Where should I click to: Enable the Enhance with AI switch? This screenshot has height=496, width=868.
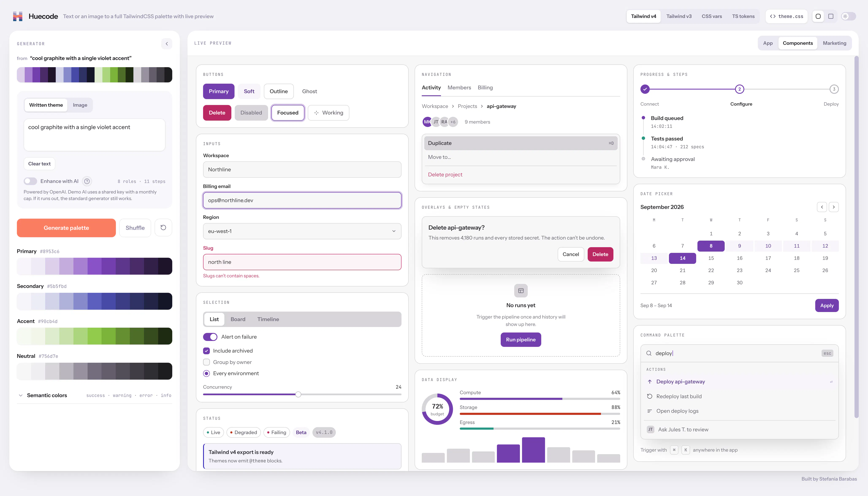[30, 181]
